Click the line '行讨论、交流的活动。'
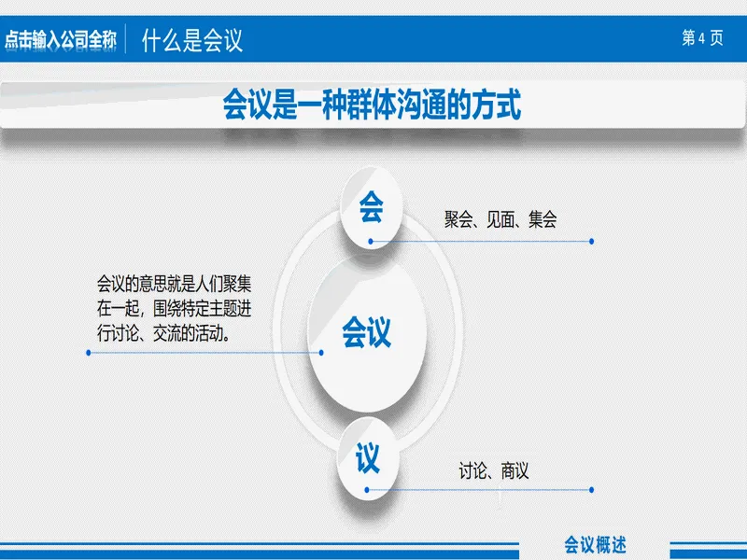This screenshot has width=747, height=560. click(165, 333)
